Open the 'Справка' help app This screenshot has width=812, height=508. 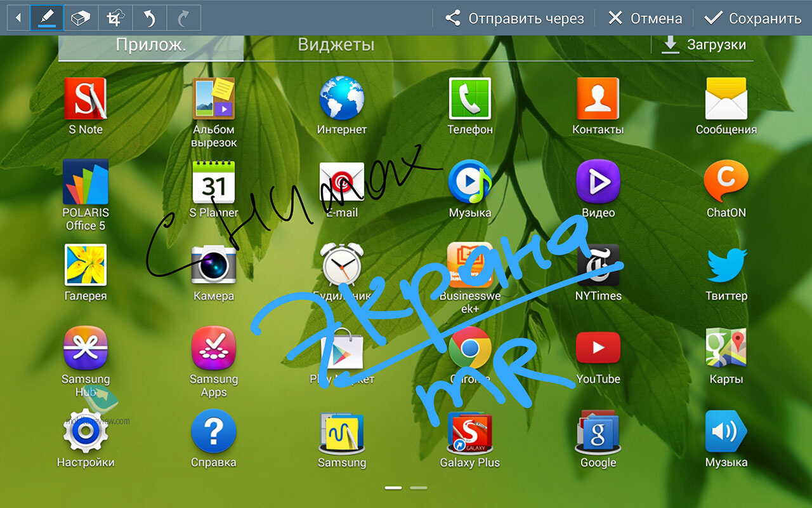coord(214,438)
